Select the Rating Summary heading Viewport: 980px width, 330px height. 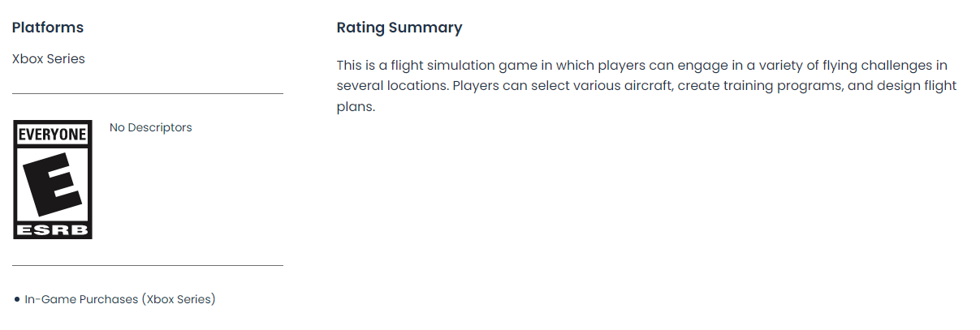pyautogui.click(x=399, y=28)
